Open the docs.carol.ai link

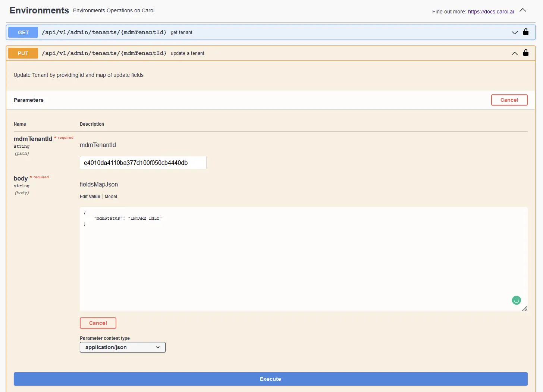point(491,12)
